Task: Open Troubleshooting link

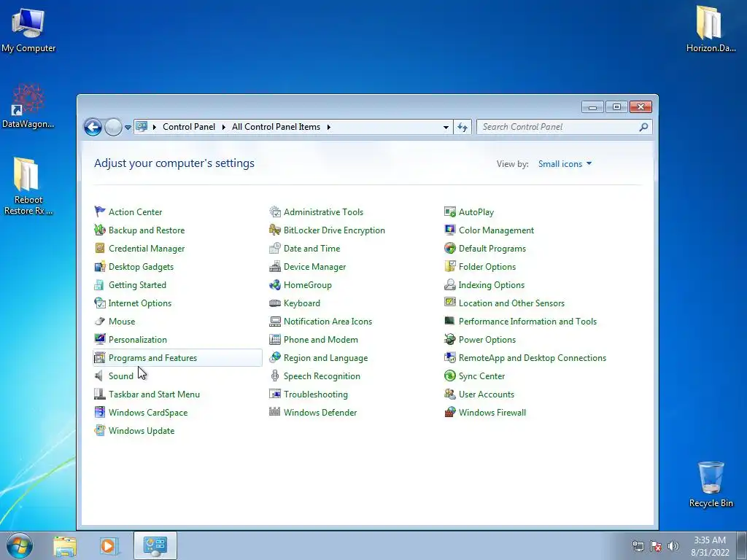Action: 315,394
